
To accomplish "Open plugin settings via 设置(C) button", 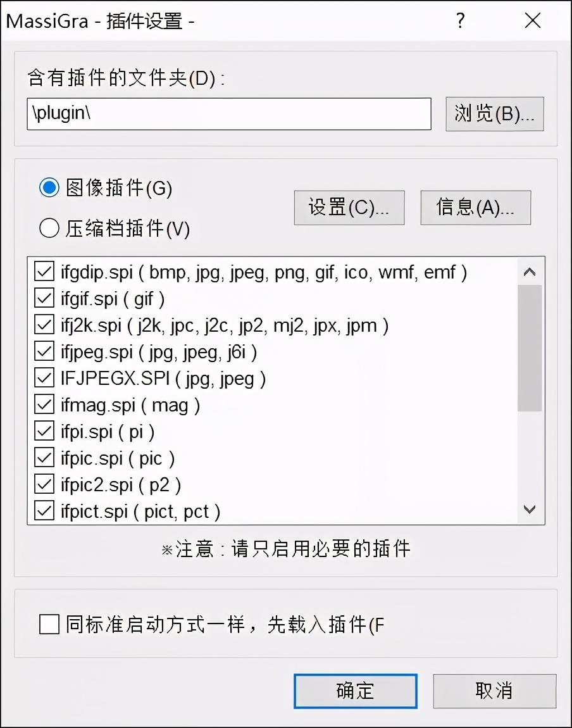I will [x=349, y=208].
